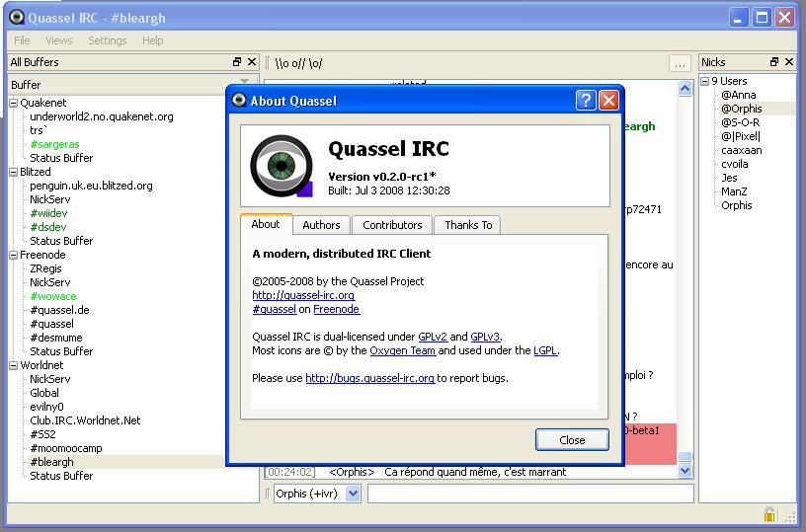The width and height of the screenshot is (806, 532).
Task: Select the #wiidev channel buffer
Action: pos(48,213)
